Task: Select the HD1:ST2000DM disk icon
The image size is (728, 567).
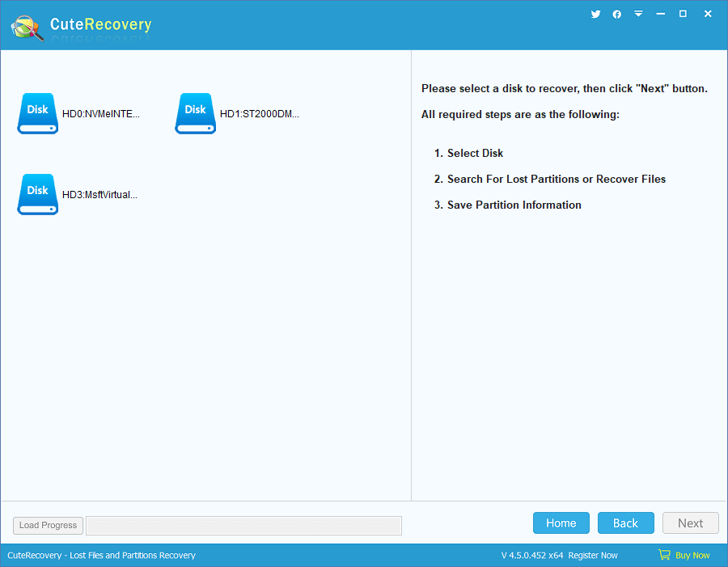Action: click(x=196, y=113)
